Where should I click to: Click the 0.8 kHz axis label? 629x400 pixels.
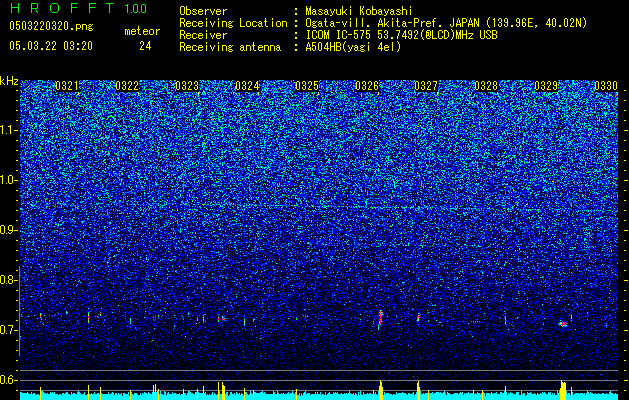[8, 280]
